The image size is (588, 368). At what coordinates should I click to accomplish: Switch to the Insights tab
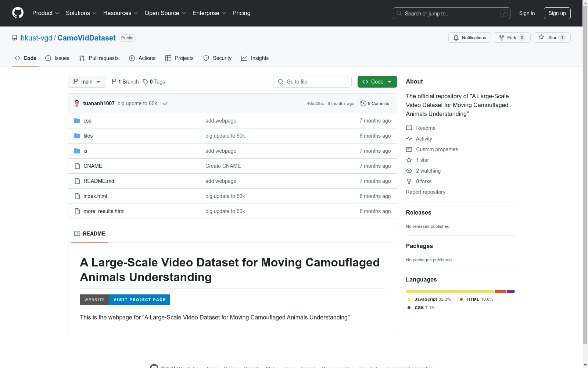point(255,58)
